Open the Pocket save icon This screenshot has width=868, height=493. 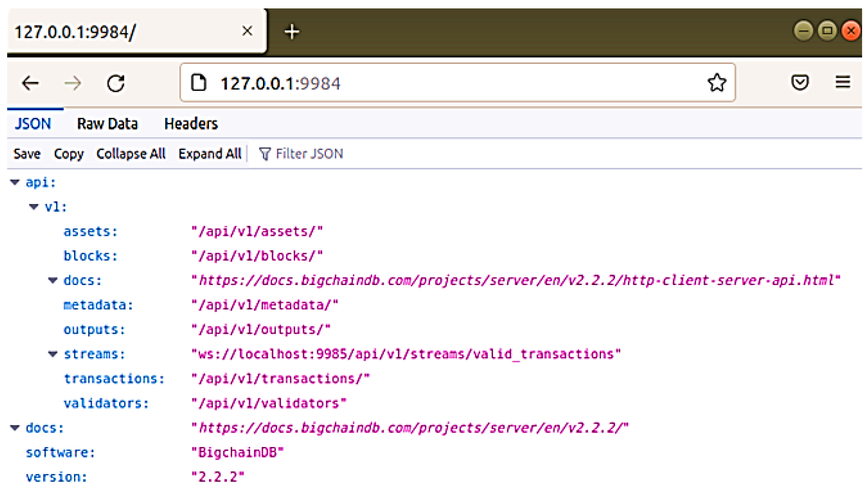click(x=800, y=83)
